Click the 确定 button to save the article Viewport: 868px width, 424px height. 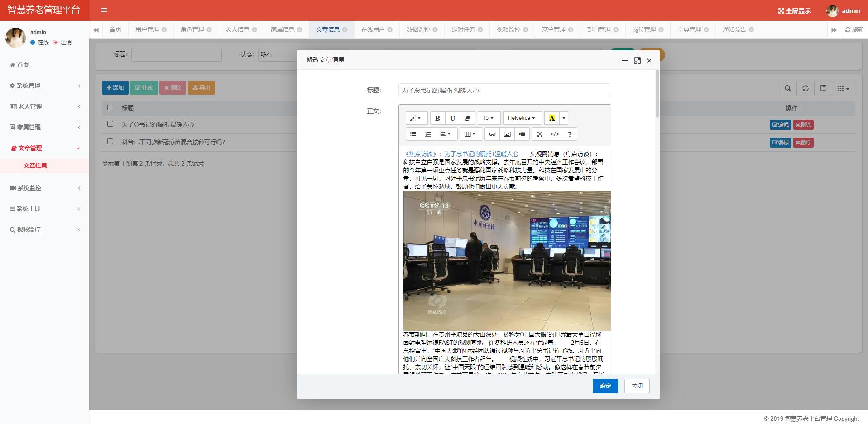click(605, 386)
